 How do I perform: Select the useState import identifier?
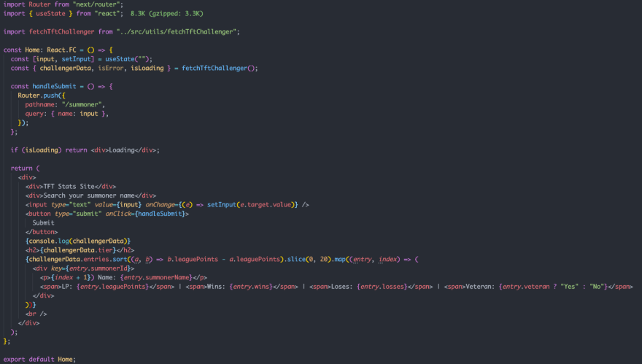pyautogui.click(x=50, y=14)
